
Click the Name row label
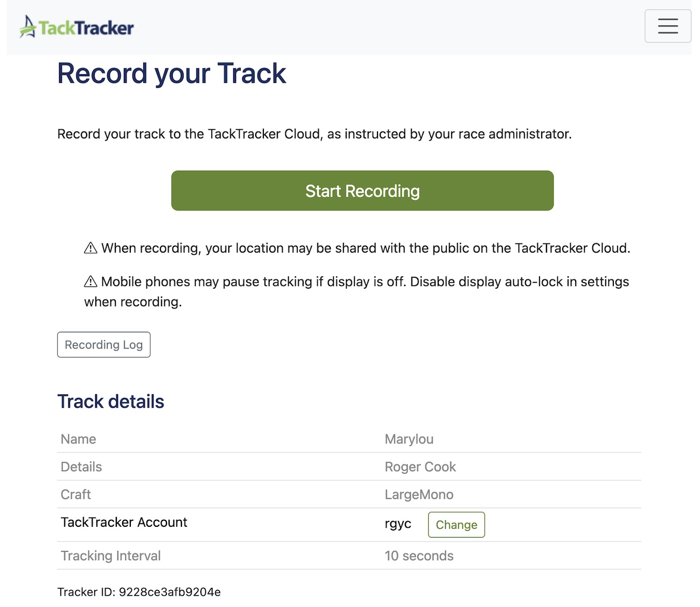(x=78, y=439)
